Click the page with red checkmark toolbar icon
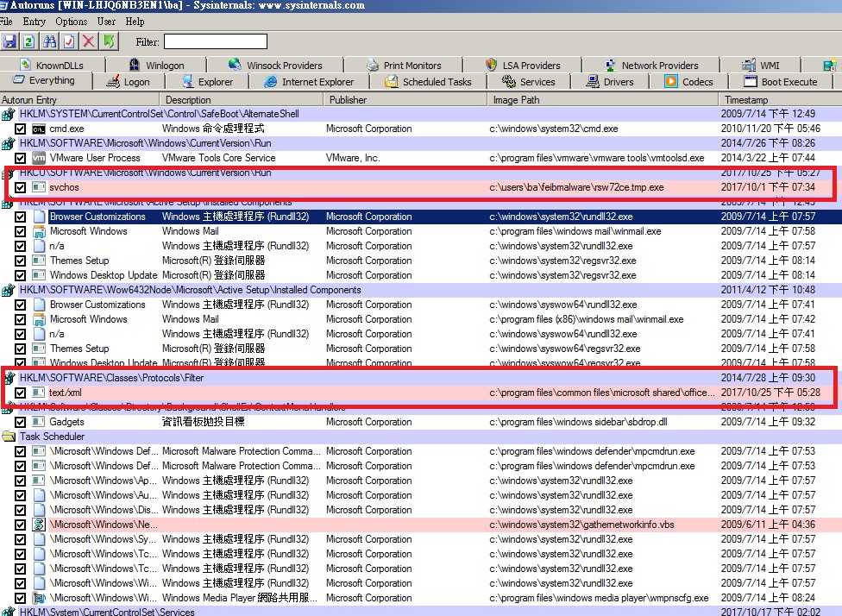 click(69, 41)
